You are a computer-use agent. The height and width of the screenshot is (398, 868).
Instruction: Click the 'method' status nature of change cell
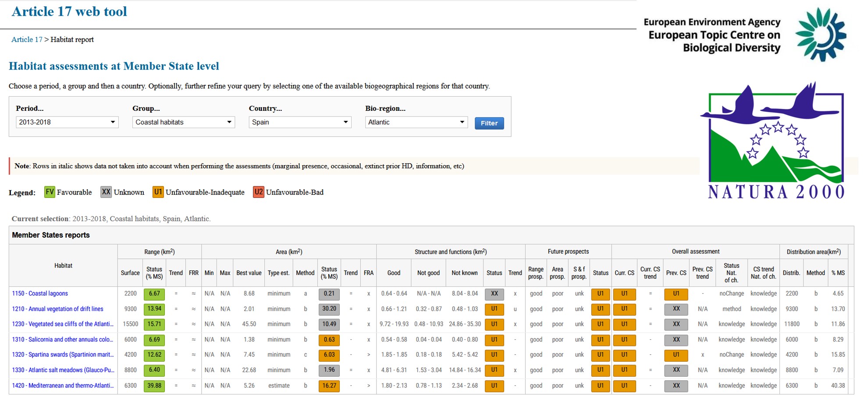732,309
